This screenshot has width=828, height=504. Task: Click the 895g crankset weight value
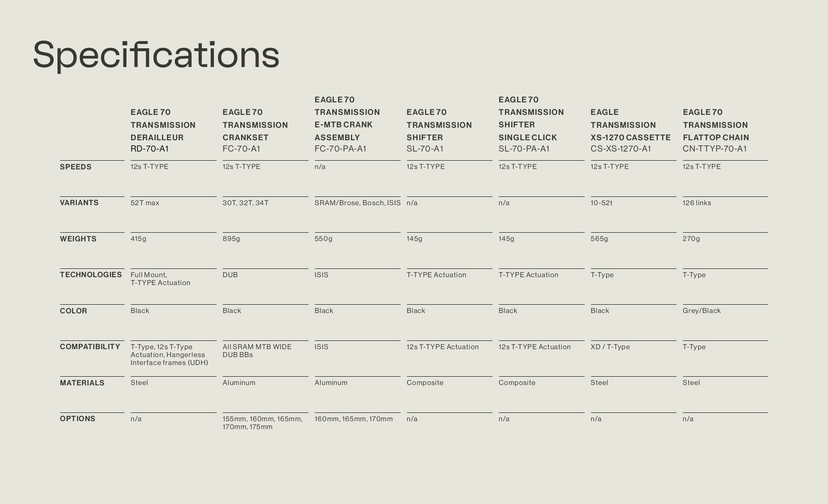[x=231, y=239]
